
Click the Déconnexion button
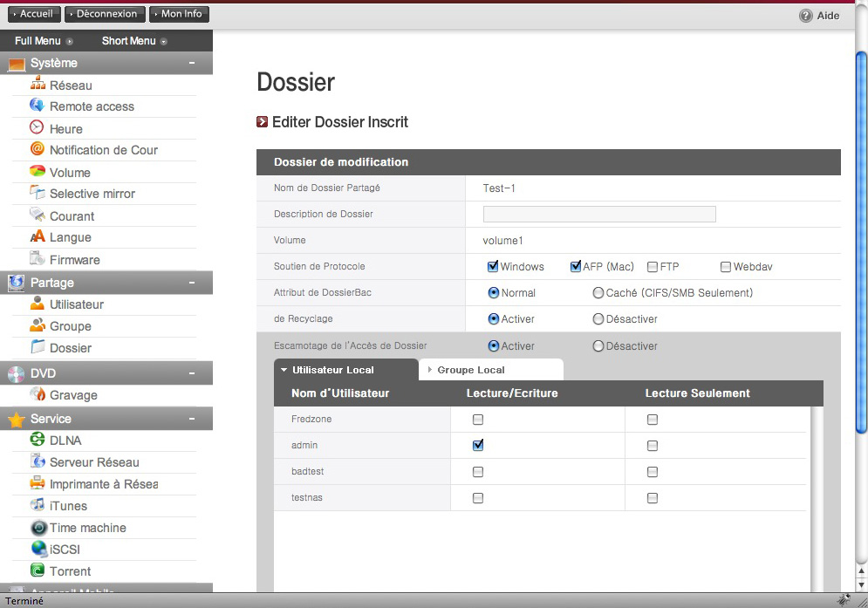[x=105, y=14]
